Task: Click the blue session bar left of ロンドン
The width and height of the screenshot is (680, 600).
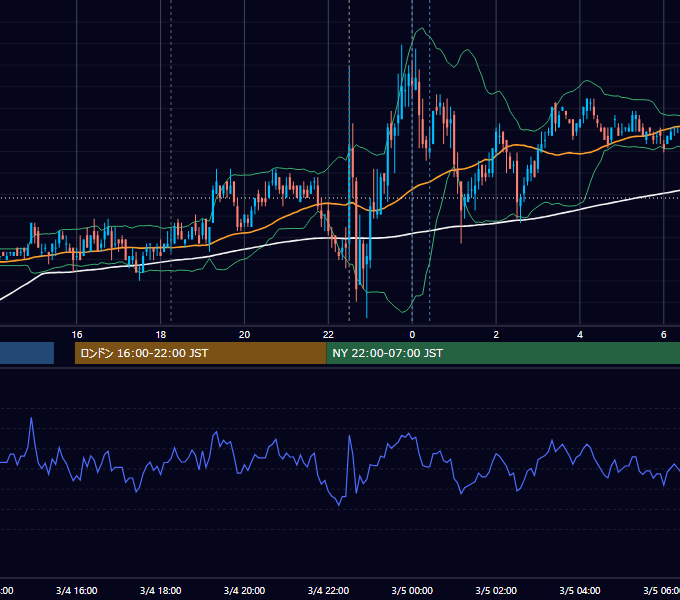Action: pos(27,353)
